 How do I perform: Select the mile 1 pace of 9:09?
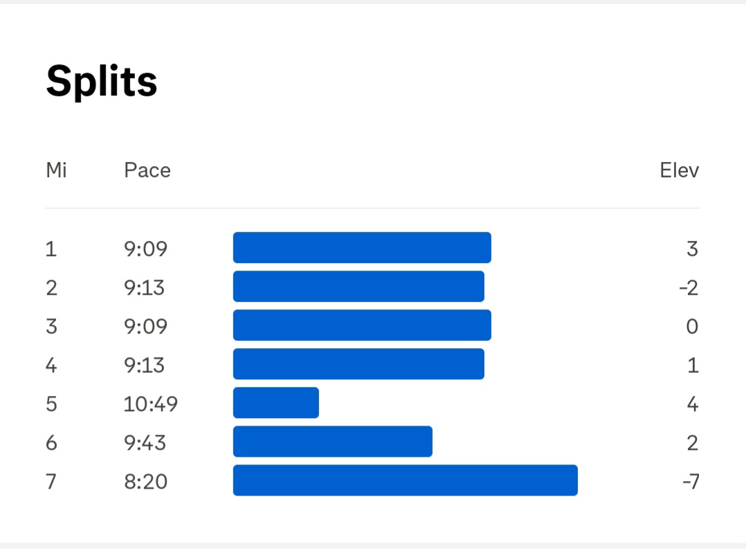[x=145, y=249]
